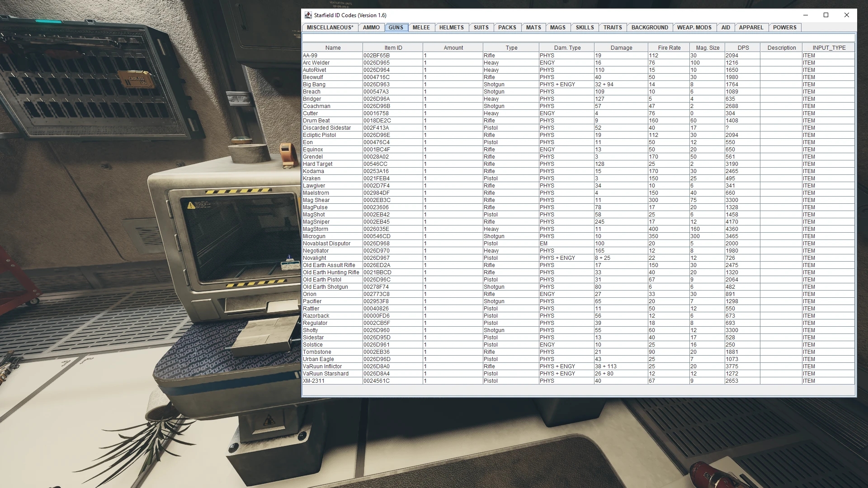Click the Maelstrom row name
The image size is (868, 488).
tap(332, 193)
